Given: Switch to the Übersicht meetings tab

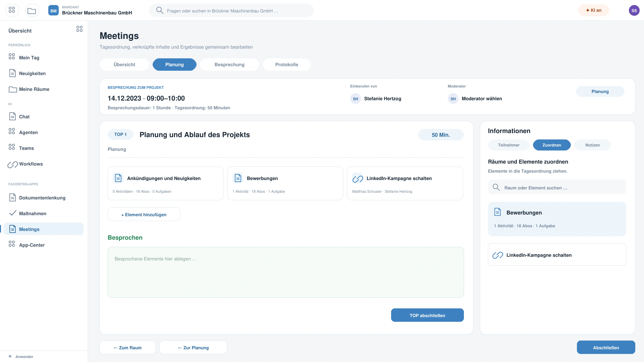Looking at the screenshot, I should [x=124, y=65].
